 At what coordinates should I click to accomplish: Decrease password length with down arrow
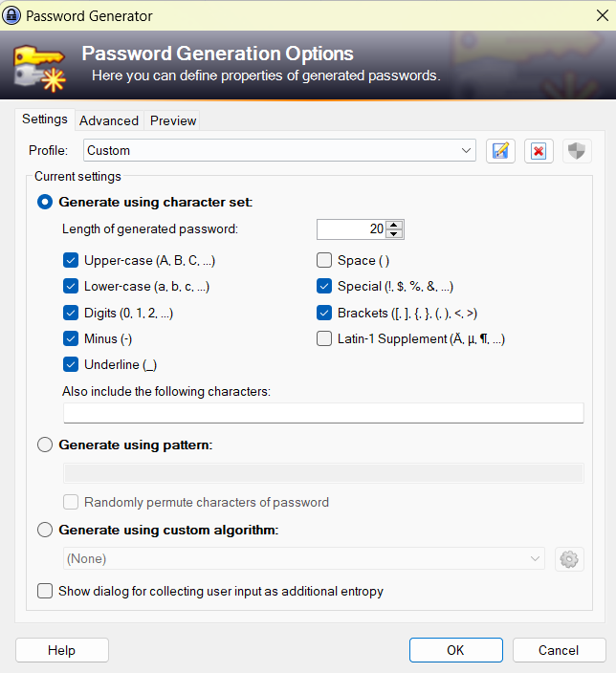coord(395,234)
